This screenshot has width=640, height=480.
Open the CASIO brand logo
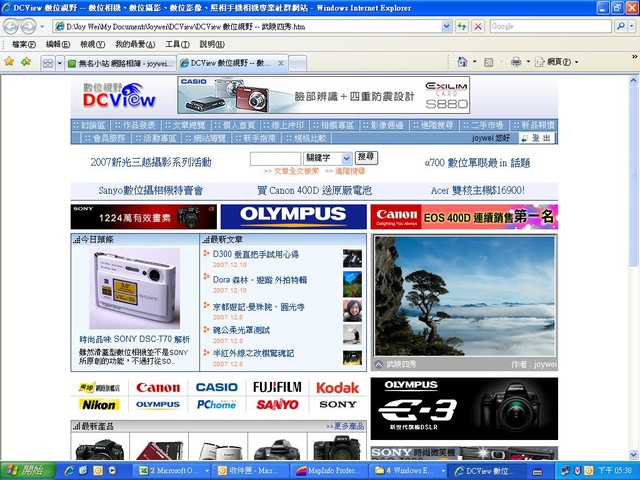(217, 387)
